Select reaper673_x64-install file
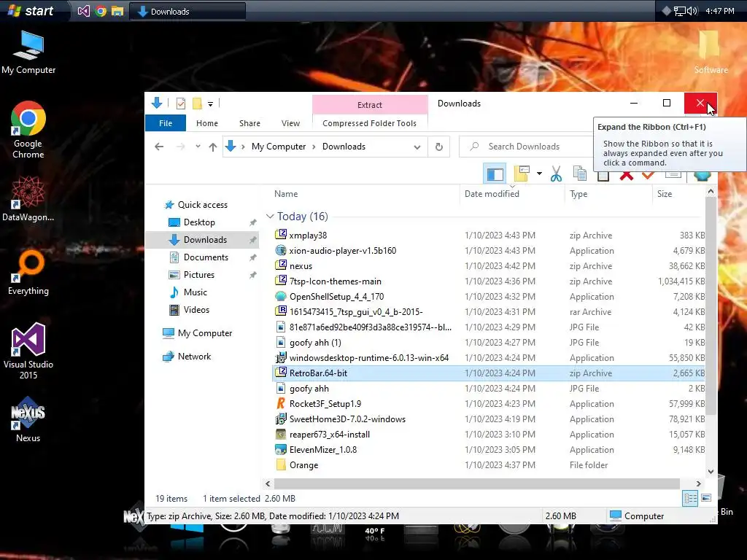This screenshot has width=747, height=560. click(329, 435)
